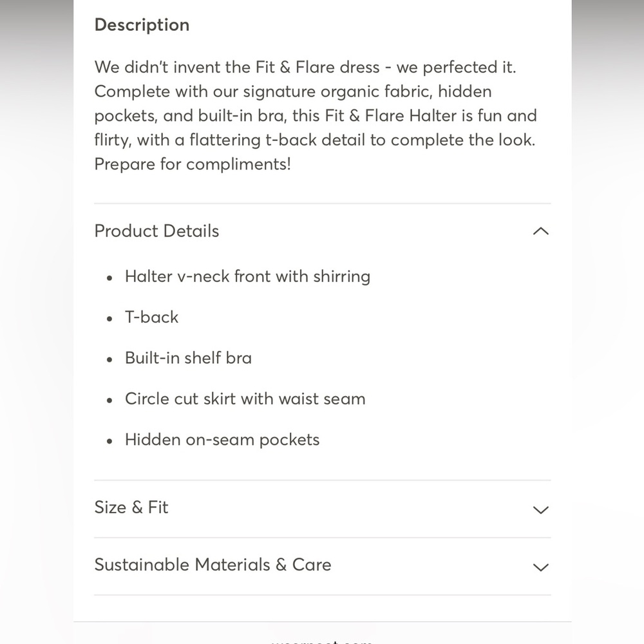Click the 'signature organic fabric' phrase

(338, 91)
